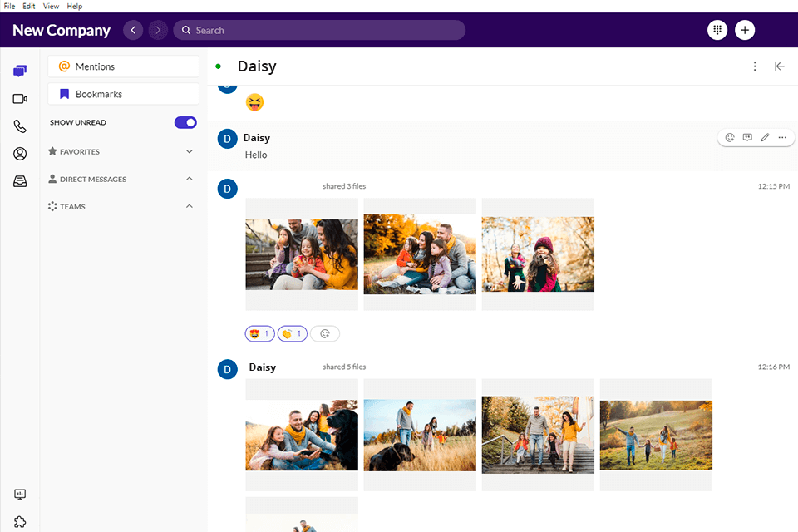Open photo of man walking dog in field
Viewport: 798px width, 532px height.
coord(420,435)
